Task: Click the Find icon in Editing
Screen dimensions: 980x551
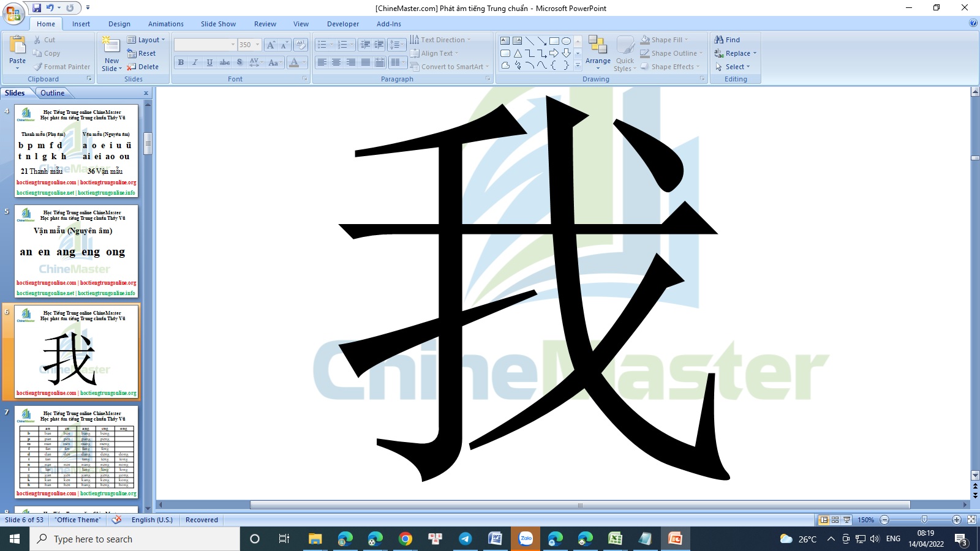Action: click(x=727, y=40)
